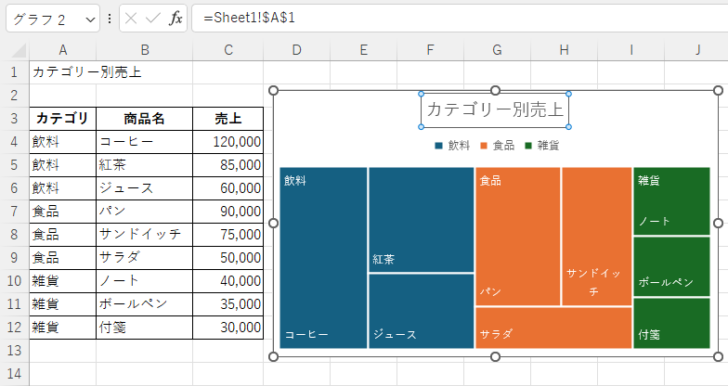Select the 付箋 treemap block

tap(672, 323)
